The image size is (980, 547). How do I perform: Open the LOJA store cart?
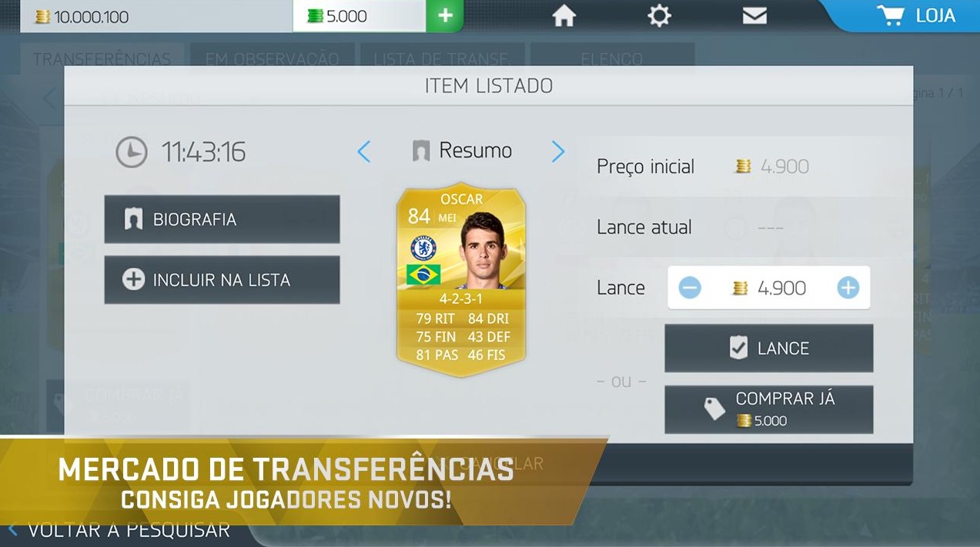(x=915, y=15)
